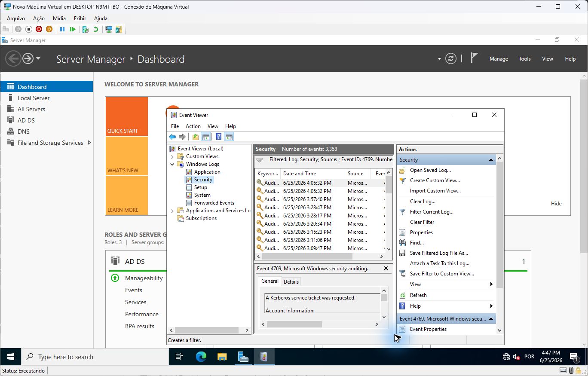This screenshot has width=588, height=376.
Task: Click the Server Manager taskbar icon
Action: point(243,357)
